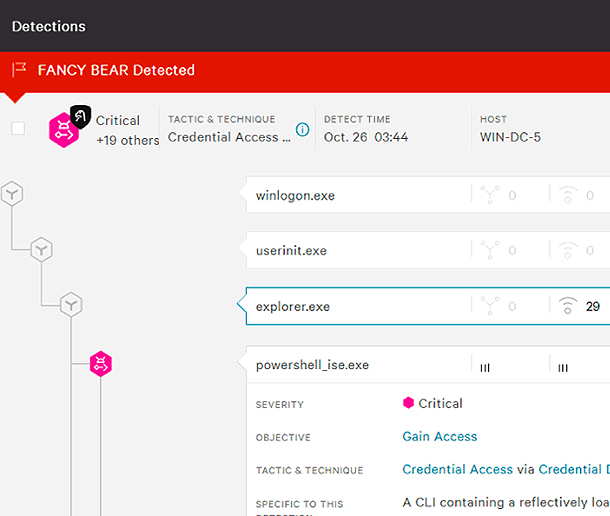Click the pink critical severity hexagon badge
Screen dimensions: 610x516
pyautogui.click(x=63, y=130)
